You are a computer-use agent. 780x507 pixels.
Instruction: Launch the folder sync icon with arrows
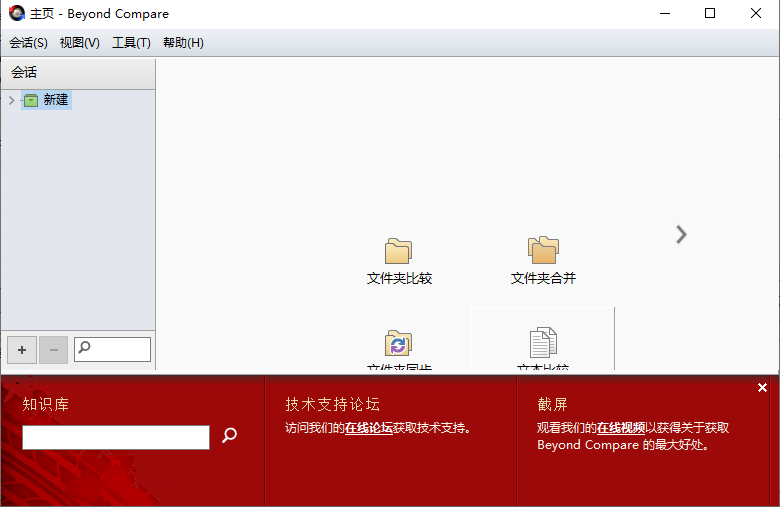(x=398, y=343)
